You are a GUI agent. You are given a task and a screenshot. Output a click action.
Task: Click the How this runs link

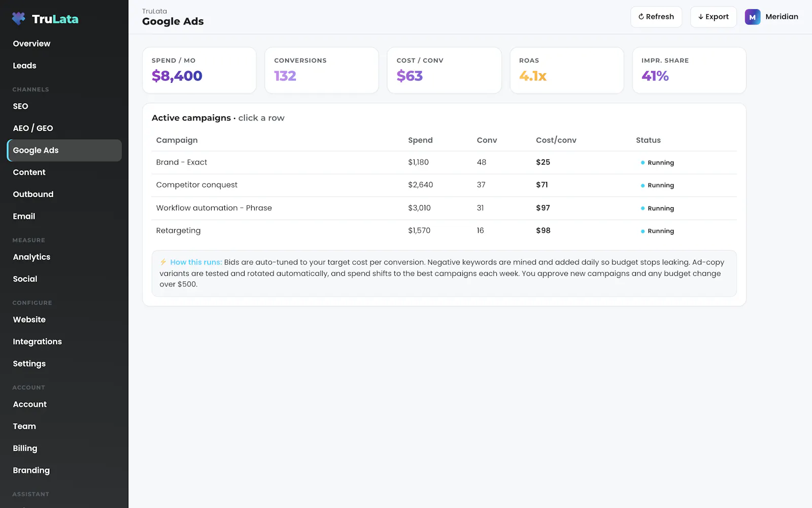[196, 262]
